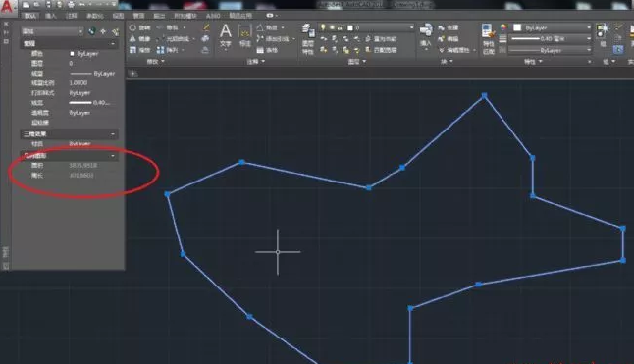Open the AutoCAD application menu button

7,7
